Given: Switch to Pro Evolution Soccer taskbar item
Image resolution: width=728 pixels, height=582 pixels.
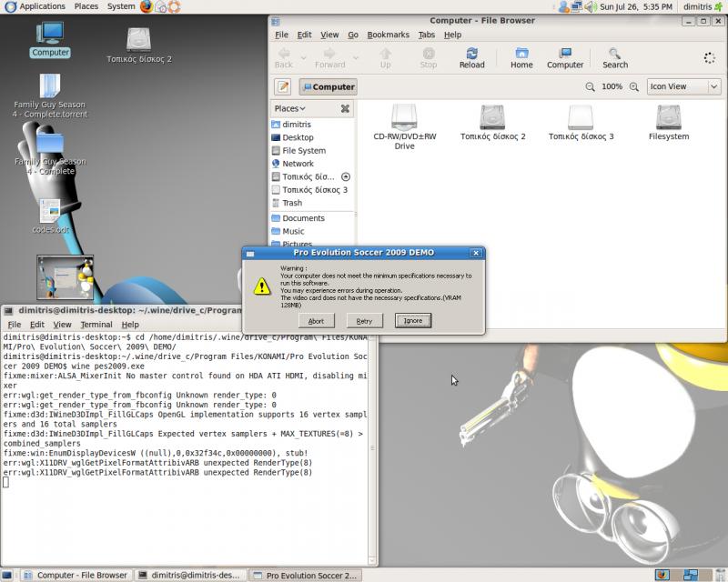Looking at the screenshot, I should pyautogui.click(x=305, y=576).
